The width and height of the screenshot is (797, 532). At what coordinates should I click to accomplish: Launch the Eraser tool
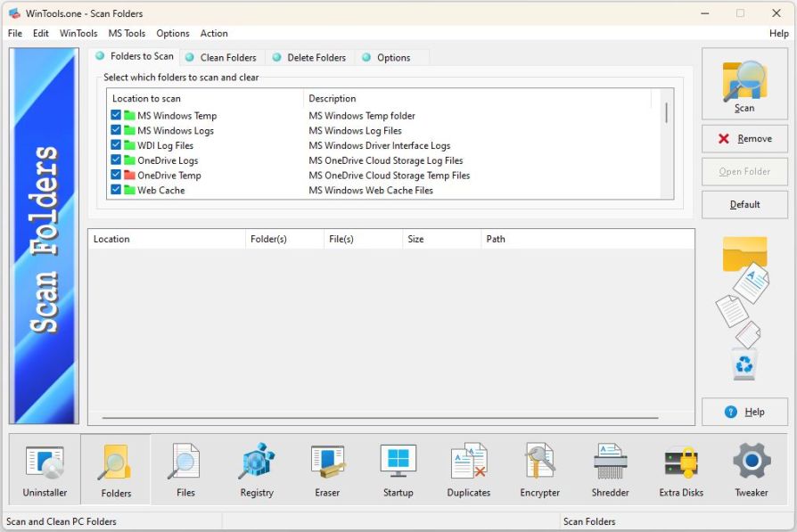coord(327,470)
